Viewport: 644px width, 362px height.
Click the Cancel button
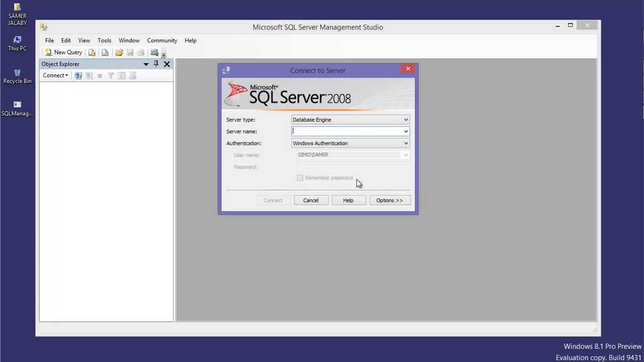point(310,200)
